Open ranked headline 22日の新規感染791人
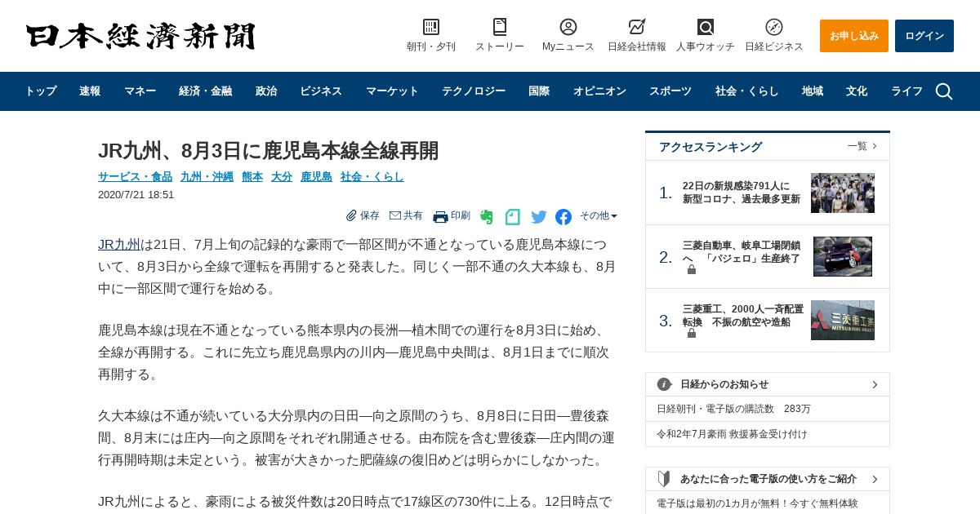980x514 pixels. [x=742, y=193]
